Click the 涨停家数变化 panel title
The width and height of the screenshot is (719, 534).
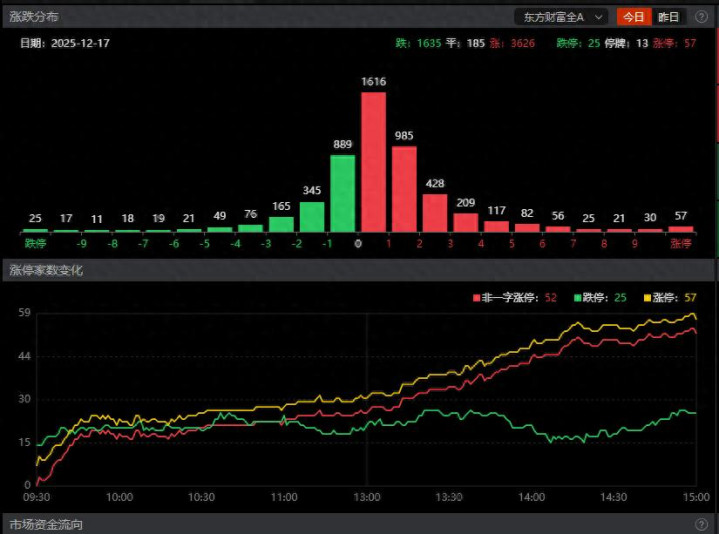tap(46, 270)
